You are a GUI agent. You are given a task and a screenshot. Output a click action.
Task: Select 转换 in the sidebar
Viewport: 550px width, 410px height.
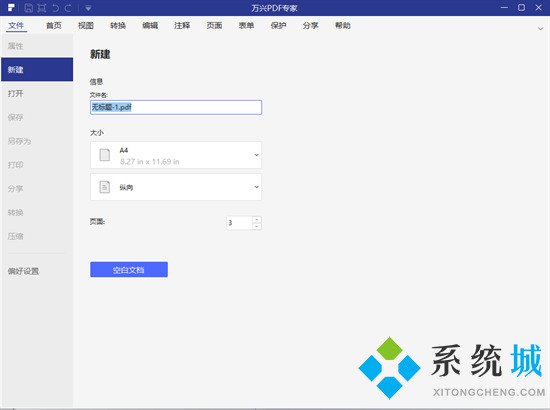point(37,213)
